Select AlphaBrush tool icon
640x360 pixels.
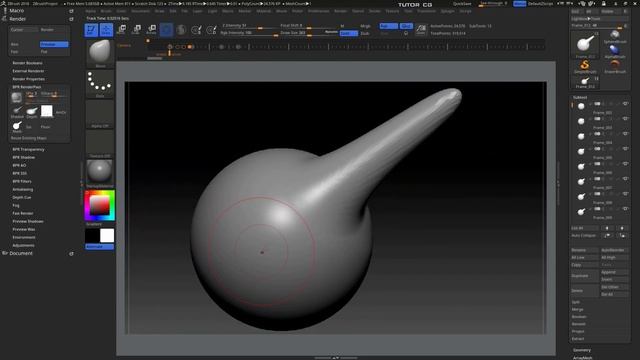pyautogui.click(x=615, y=51)
